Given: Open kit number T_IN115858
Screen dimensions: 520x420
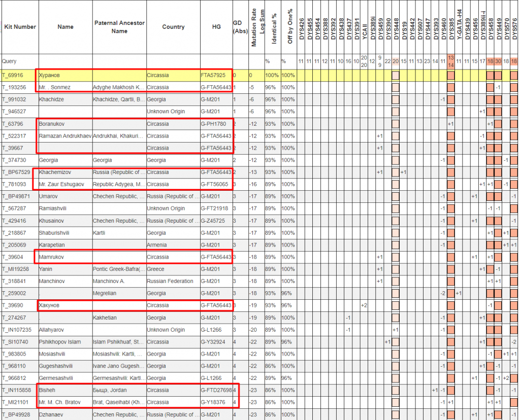Looking at the screenshot, I should (17, 390).
